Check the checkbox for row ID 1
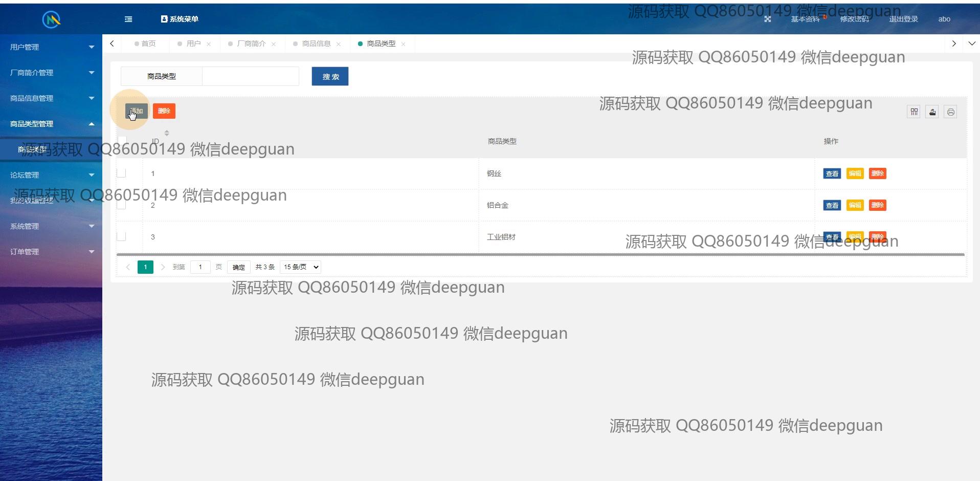This screenshot has width=980, height=481. click(x=121, y=173)
